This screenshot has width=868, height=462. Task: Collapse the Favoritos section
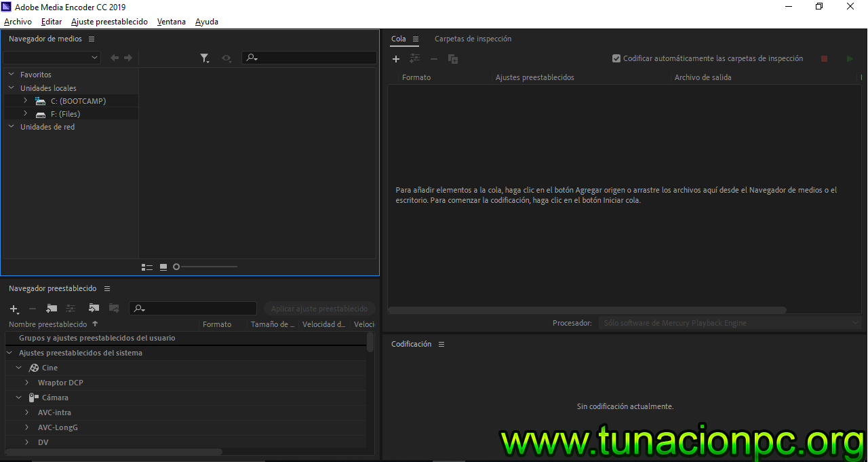[12, 75]
